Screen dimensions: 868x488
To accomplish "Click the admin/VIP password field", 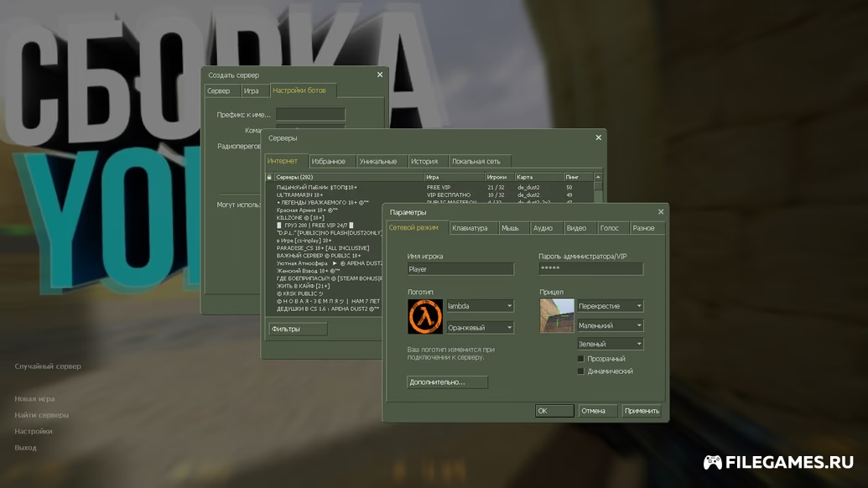I will click(x=591, y=269).
